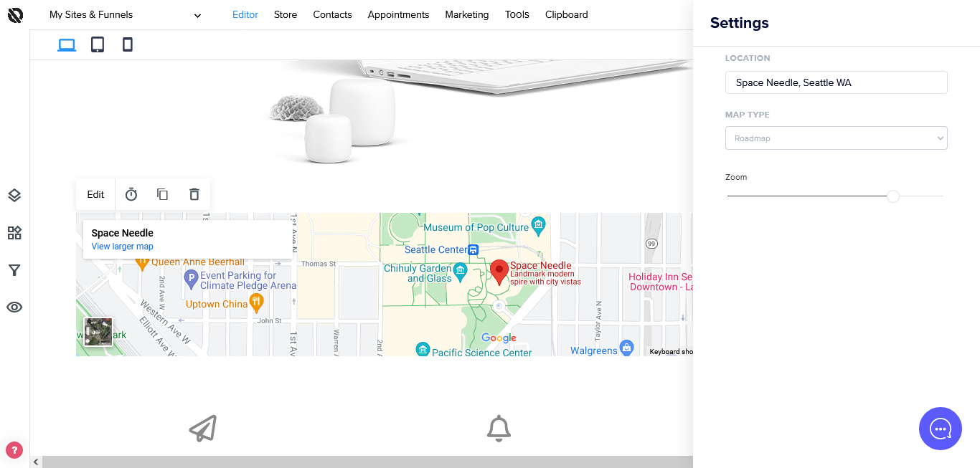Click the LOCATION label

[748, 58]
